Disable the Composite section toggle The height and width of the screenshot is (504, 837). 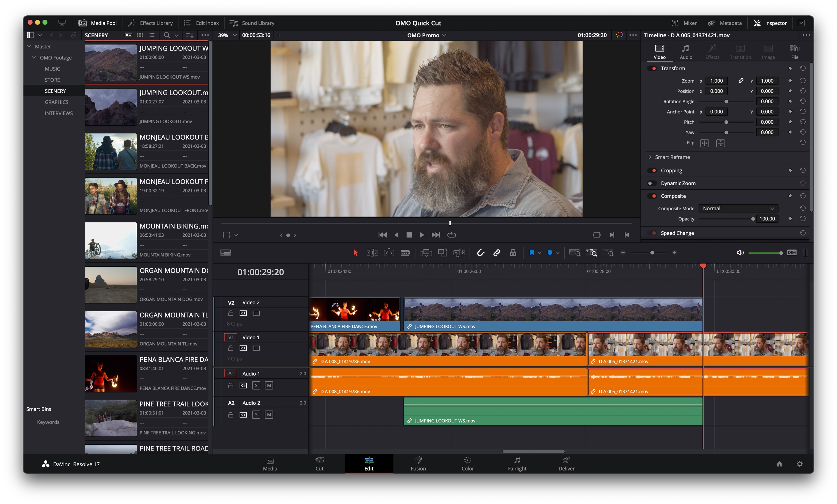point(652,196)
